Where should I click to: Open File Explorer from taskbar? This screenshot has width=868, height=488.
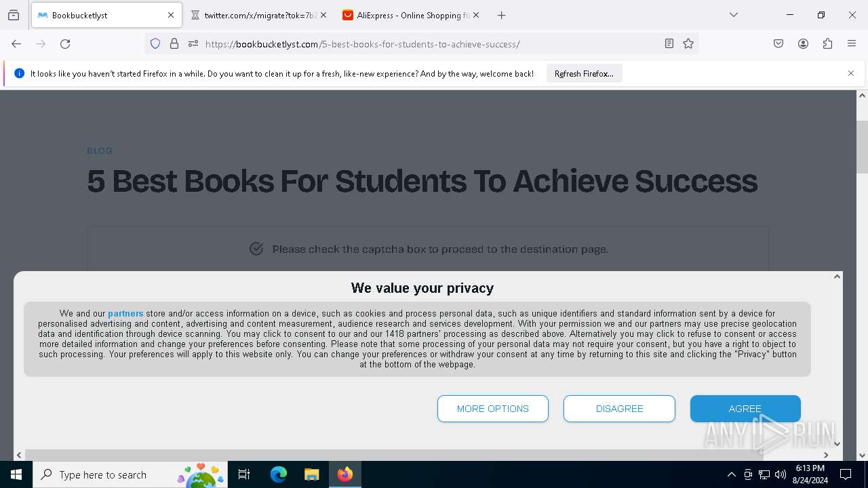click(311, 474)
